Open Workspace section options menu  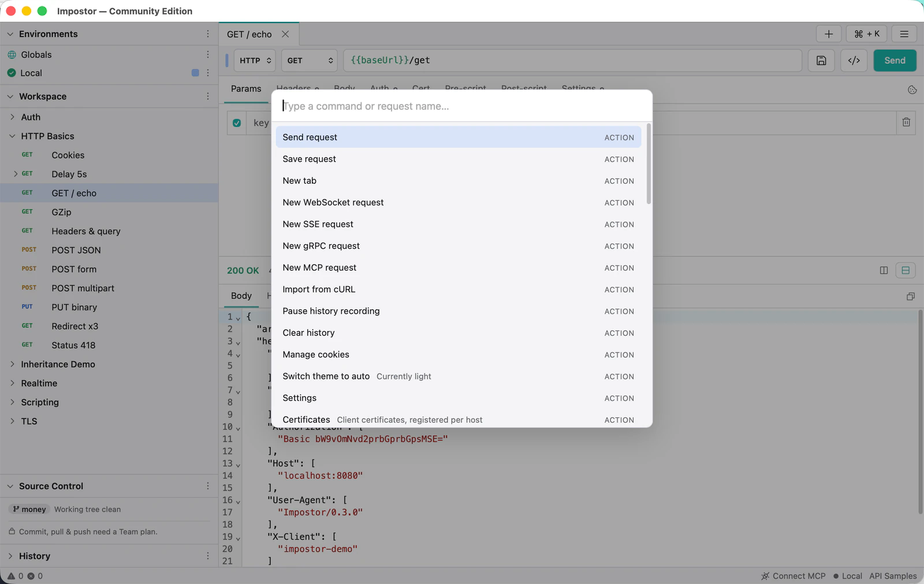208,96
